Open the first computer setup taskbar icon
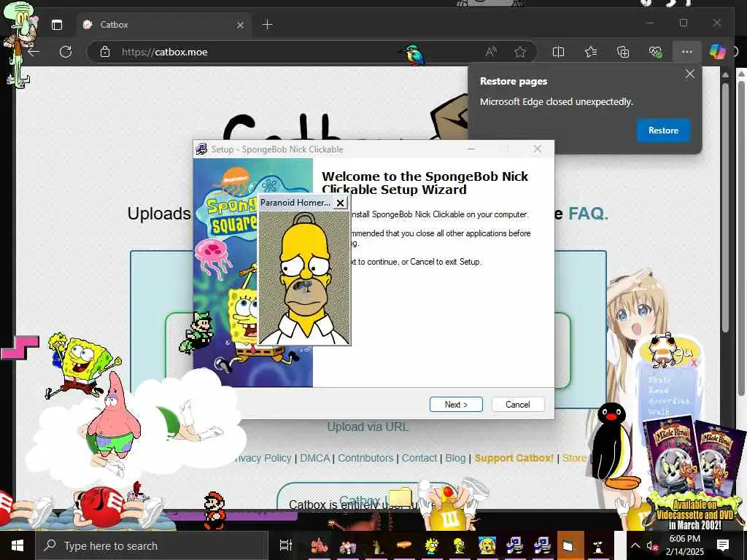The height and width of the screenshot is (560, 747). [514, 545]
